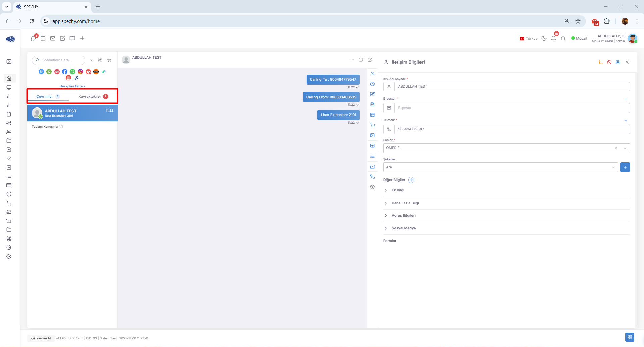Click the plus icon in top toolbar
Viewport: 644px width, 347px height.
82,38
